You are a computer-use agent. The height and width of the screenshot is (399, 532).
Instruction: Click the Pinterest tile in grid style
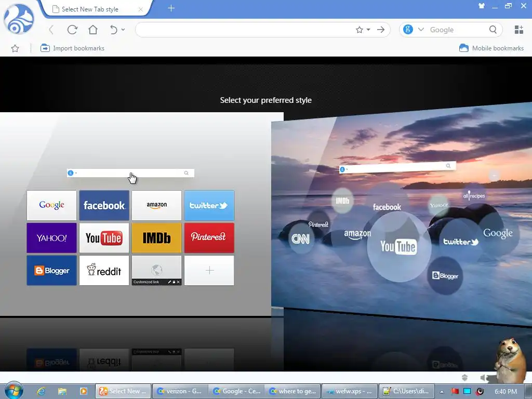click(209, 238)
